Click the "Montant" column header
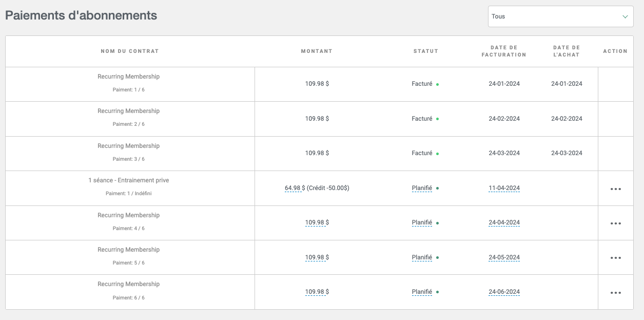The height and width of the screenshot is (320, 644). point(317,51)
